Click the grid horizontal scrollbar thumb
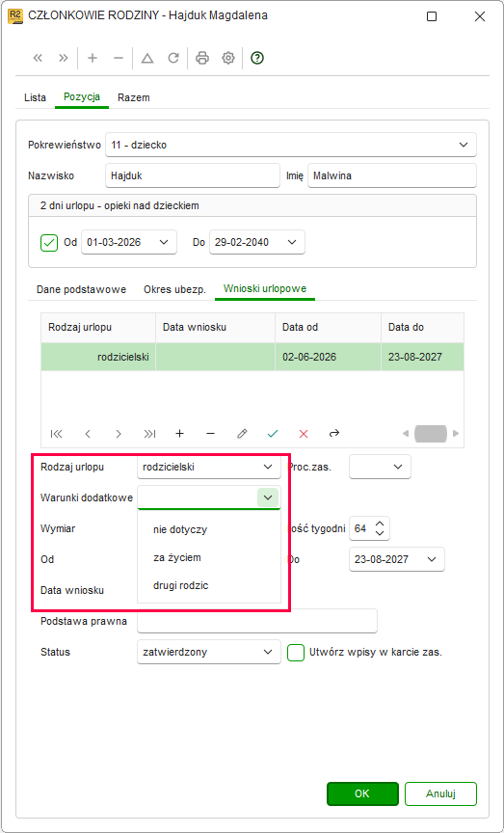The image size is (504, 833). point(430,434)
